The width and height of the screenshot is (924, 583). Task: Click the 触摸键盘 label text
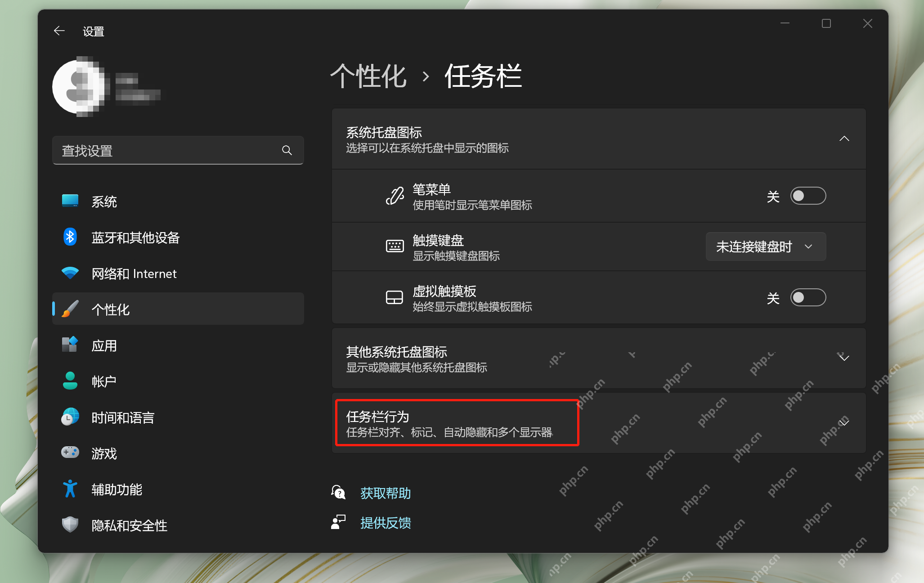point(438,240)
